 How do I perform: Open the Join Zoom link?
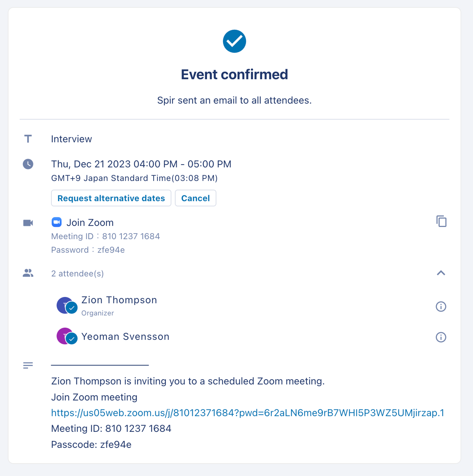coord(90,223)
